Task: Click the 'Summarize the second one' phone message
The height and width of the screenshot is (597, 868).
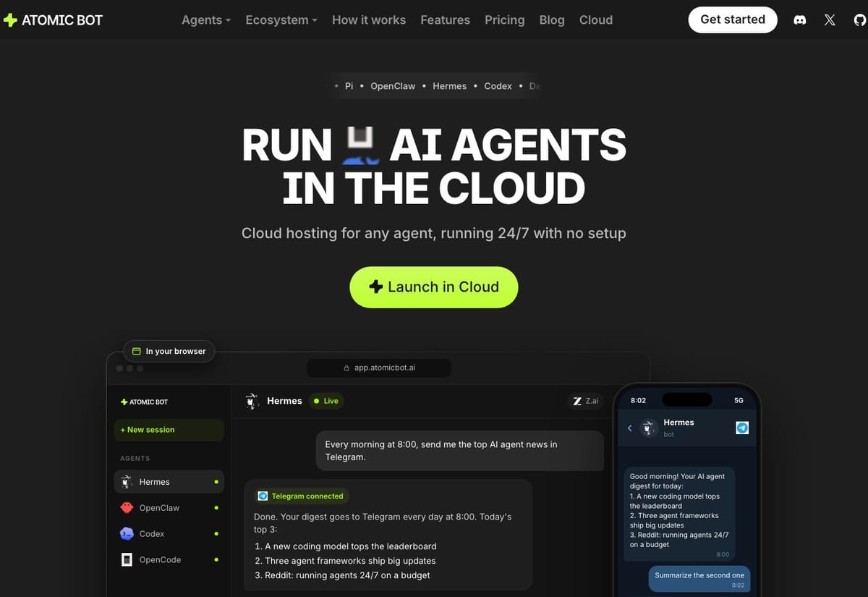Action: click(x=699, y=580)
